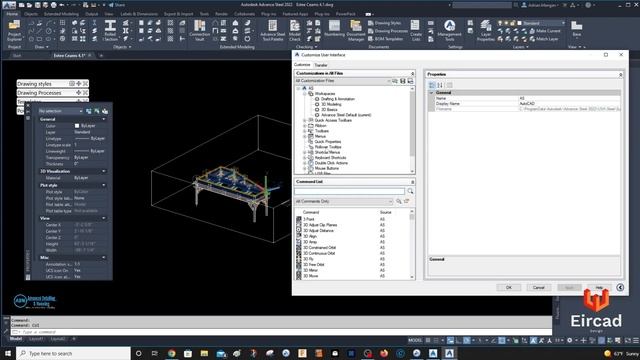Open the Document Manager
Viewport: 640px width, 360px height.
coord(356,31)
